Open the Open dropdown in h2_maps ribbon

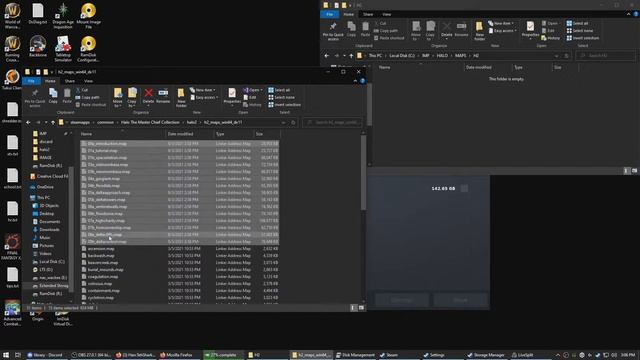(253, 90)
